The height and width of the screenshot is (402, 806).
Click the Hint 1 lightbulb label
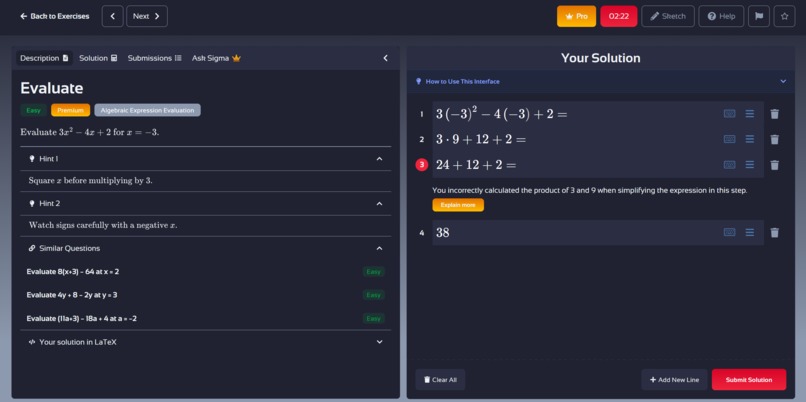tap(44, 159)
